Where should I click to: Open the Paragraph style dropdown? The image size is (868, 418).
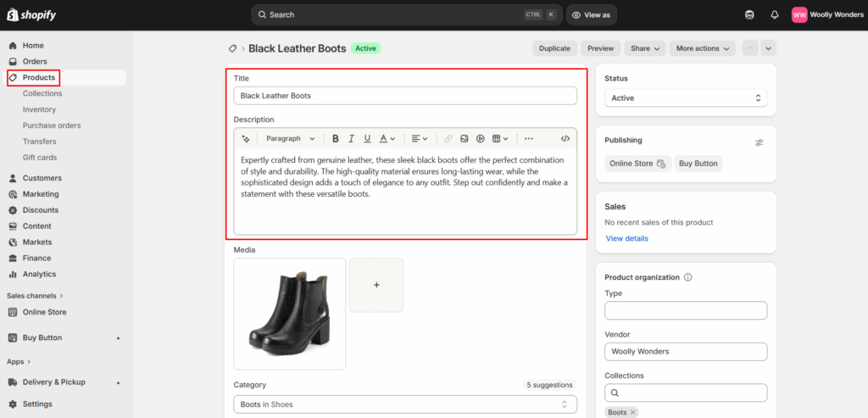click(x=290, y=138)
